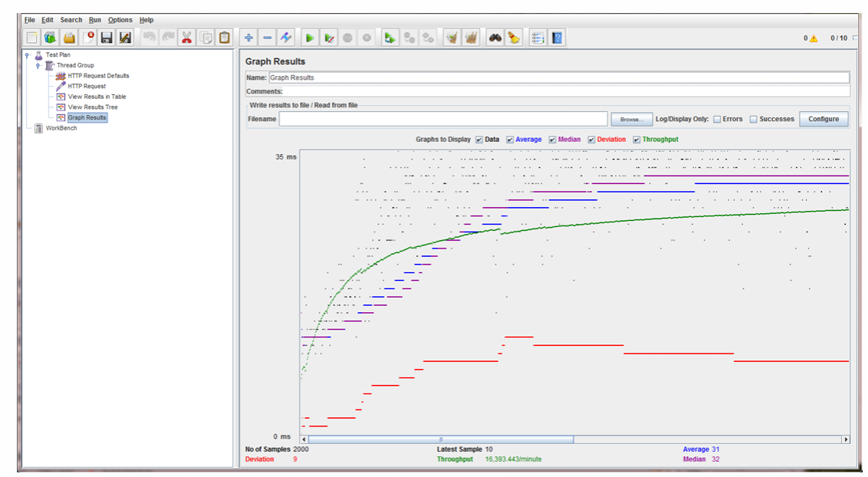The height and width of the screenshot is (477, 868).
Task: Select HTTP Request Defaults tree item
Action: coord(98,76)
